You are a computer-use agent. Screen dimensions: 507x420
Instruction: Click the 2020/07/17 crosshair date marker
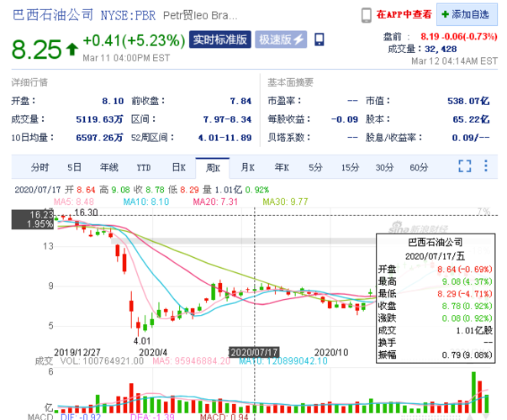pyautogui.click(x=254, y=352)
